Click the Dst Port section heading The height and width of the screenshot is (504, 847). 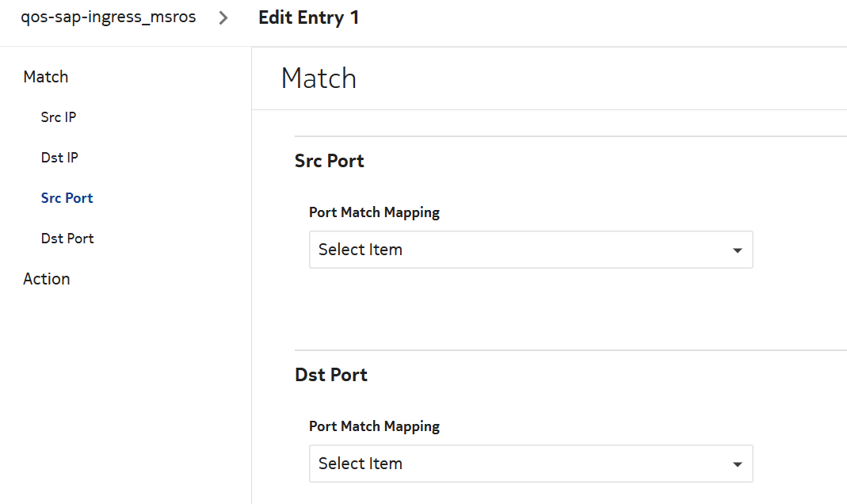point(331,375)
